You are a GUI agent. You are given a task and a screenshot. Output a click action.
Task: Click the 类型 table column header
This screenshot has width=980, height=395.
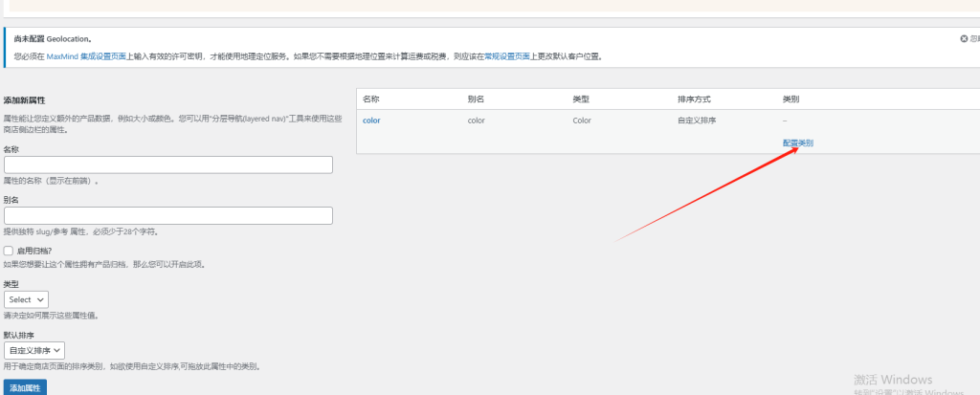pyautogui.click(x=581, y=99)
